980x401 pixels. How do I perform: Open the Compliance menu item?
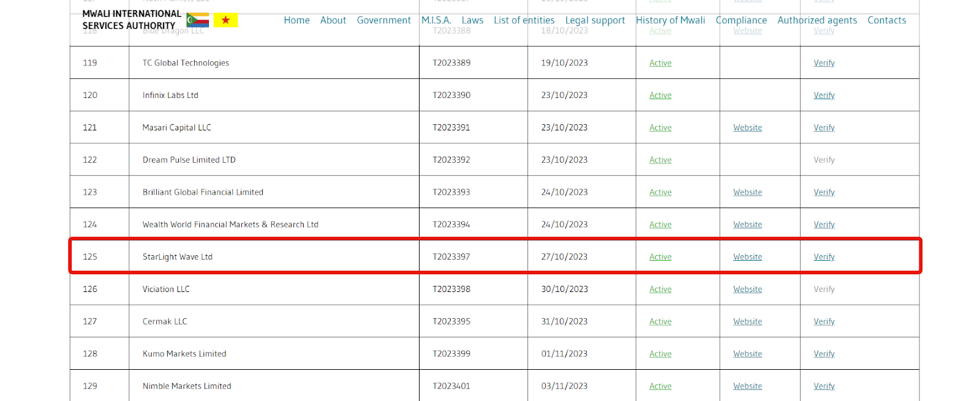click(741, 20)
